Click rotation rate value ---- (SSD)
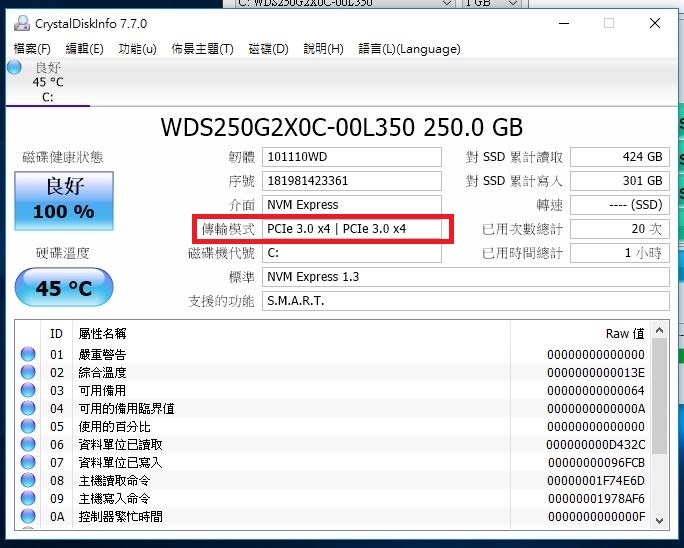The width and height of the screenshot is (684, 548). tap(620, 205)
